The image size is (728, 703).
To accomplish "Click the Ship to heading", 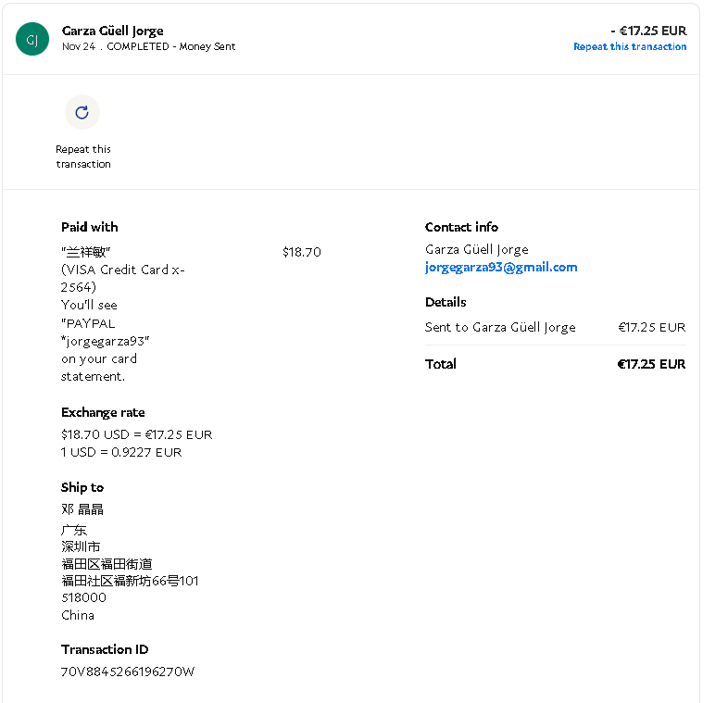I will click(82, 487).
